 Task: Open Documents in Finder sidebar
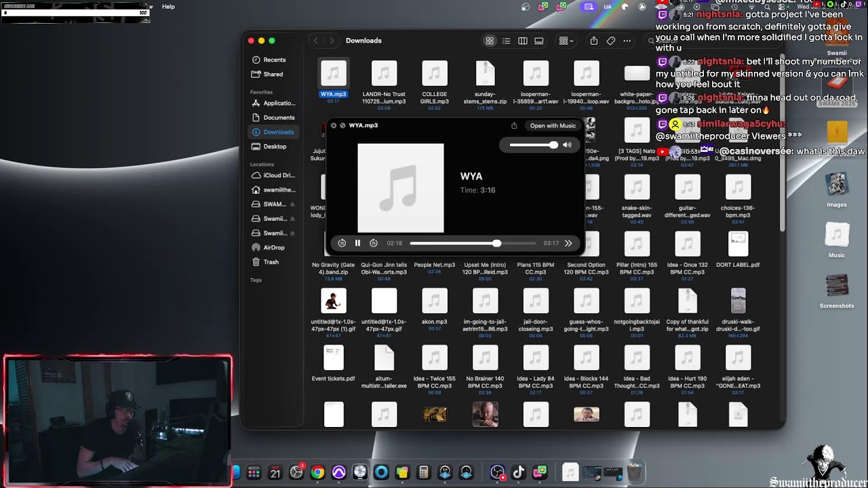click(x=274, y=117)
